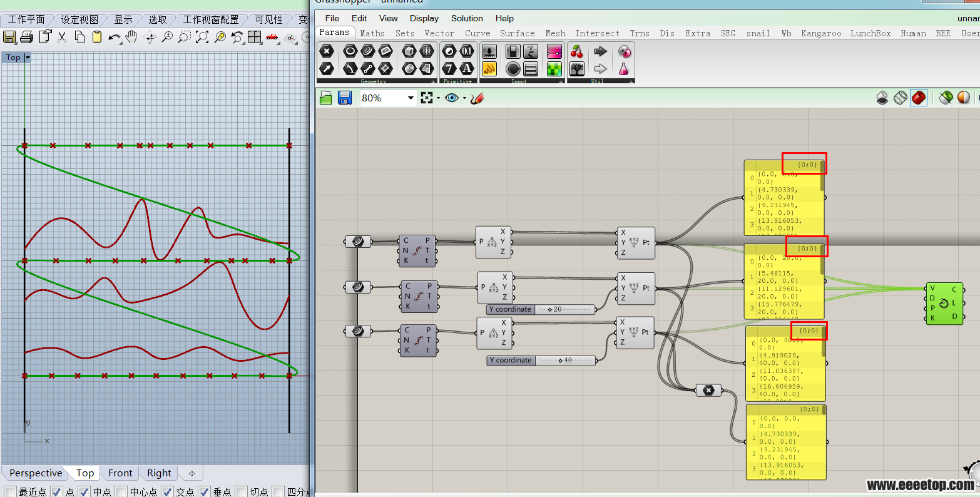Open the 80% zoom level dropdown
Screen dimensions: 980x497
tap(411, 98)
